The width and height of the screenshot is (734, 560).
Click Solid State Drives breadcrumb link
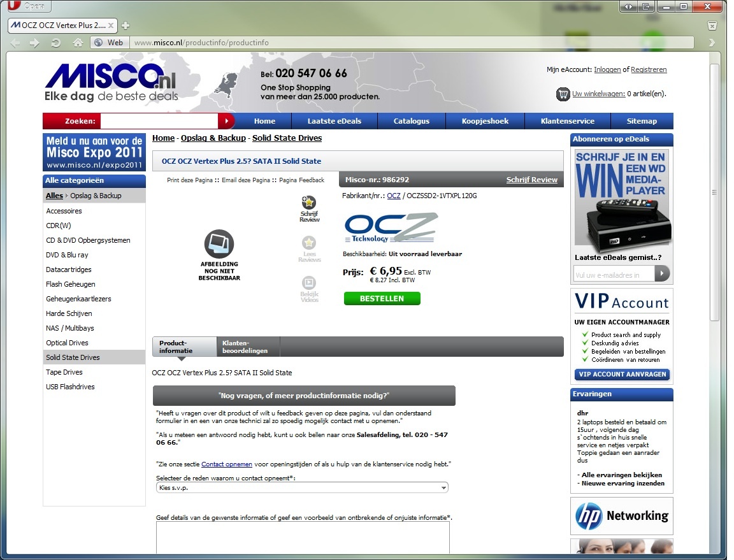(x=287, y=138)
